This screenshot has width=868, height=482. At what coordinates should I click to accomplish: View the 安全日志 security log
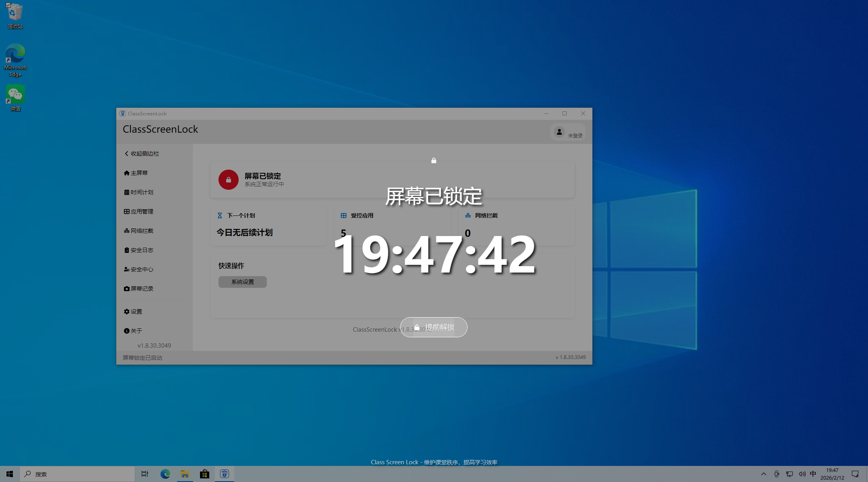point(142,250)
